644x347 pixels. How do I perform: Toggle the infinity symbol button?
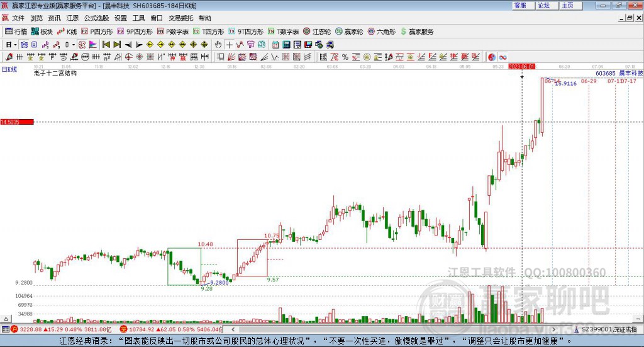click(502, 57)
